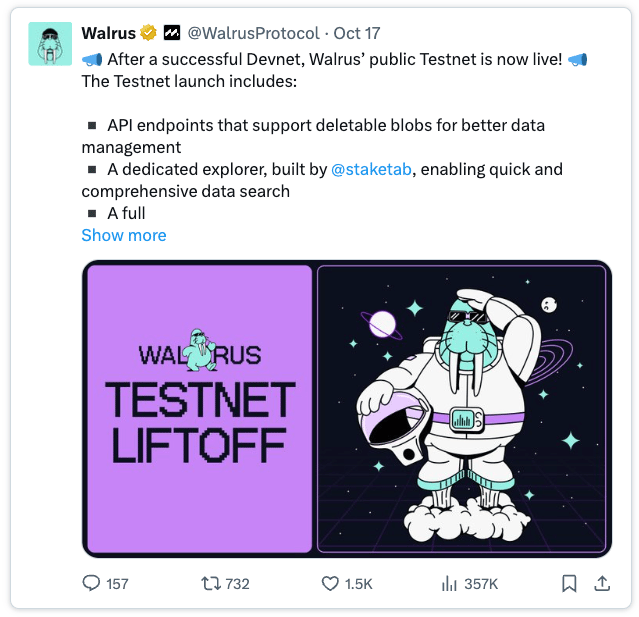639x617 pixels.
Task: Click the 157 reply count
Action: [117, 584]
